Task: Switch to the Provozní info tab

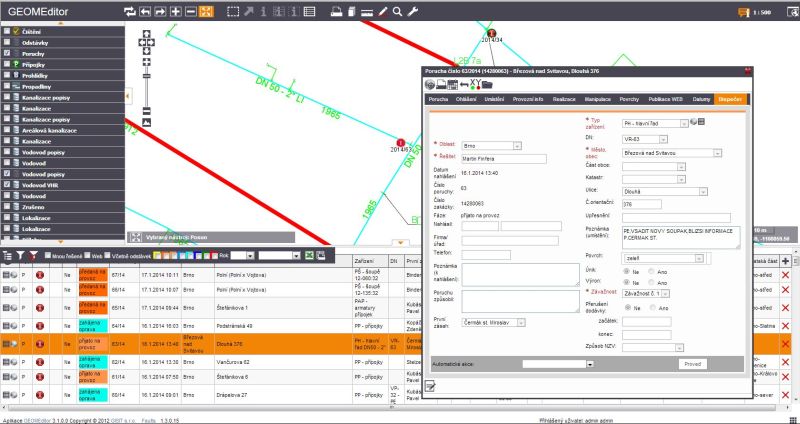Action: [x=528, y=99]
